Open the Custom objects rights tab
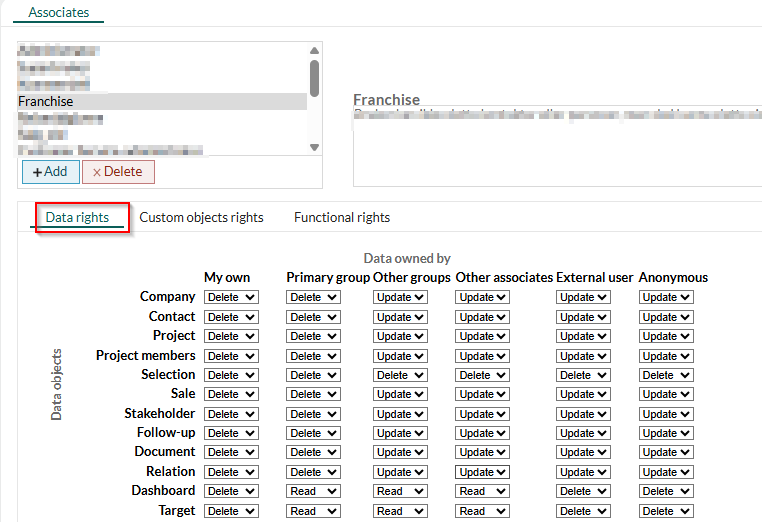762x522 pixels. pos(201,217)
